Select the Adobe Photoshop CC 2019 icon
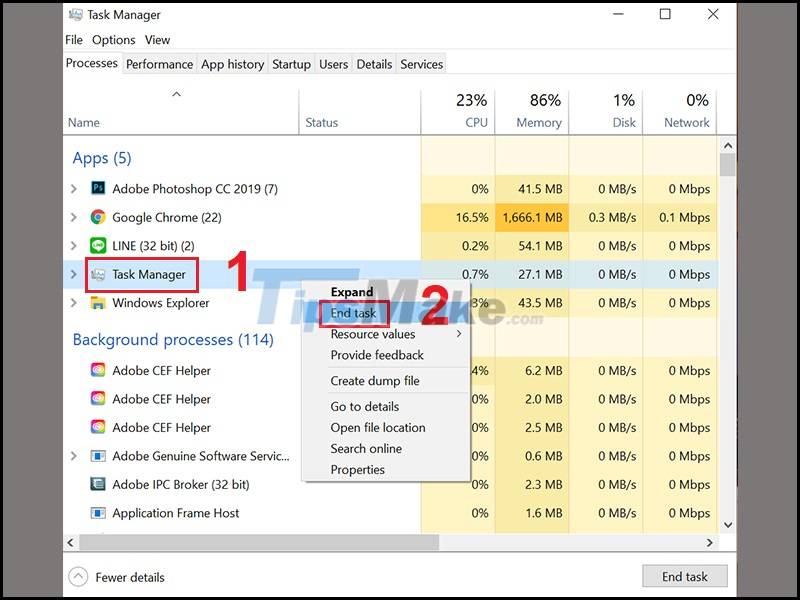 coord(97,188)
